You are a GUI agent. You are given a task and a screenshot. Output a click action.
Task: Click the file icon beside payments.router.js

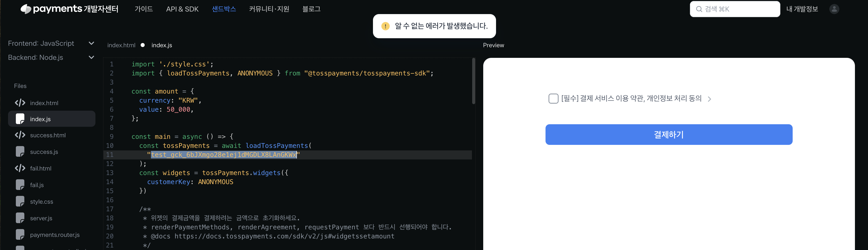point(20,234)
